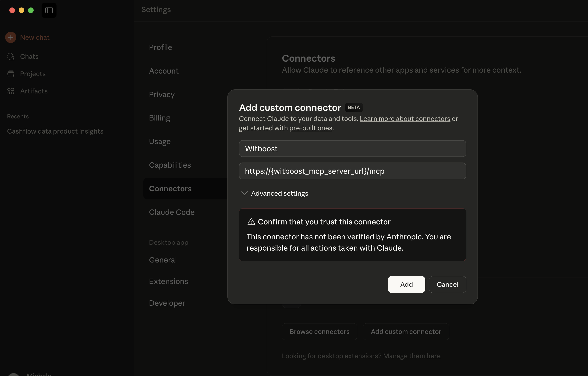Open the Projects section
The image size is (588, 376).
point(33,74)
